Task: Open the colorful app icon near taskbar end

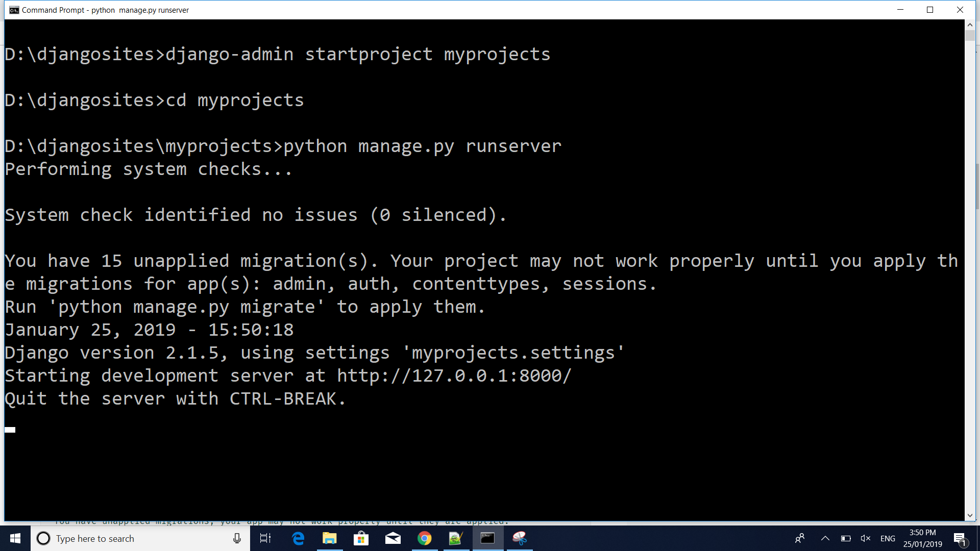Action: 520,538
